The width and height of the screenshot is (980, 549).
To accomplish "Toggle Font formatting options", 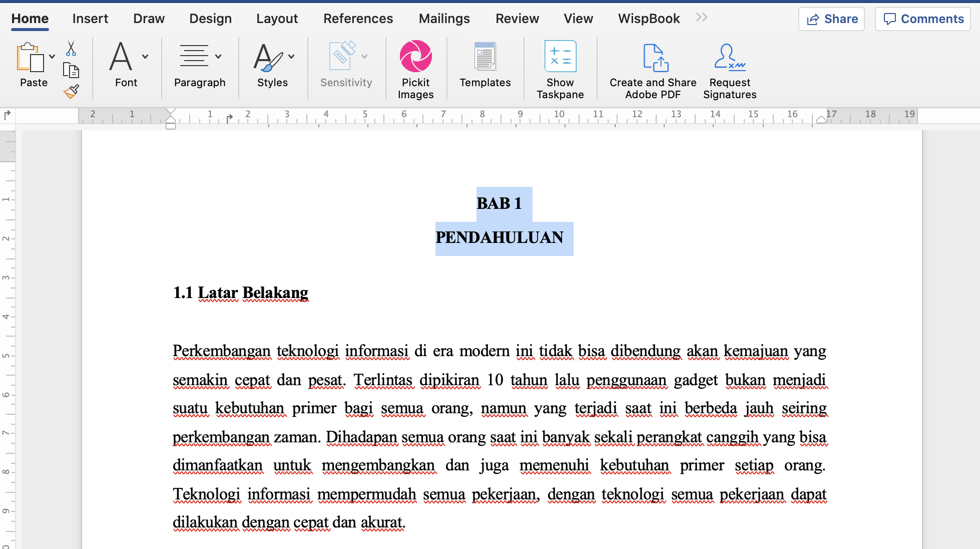I will point(145,57).
